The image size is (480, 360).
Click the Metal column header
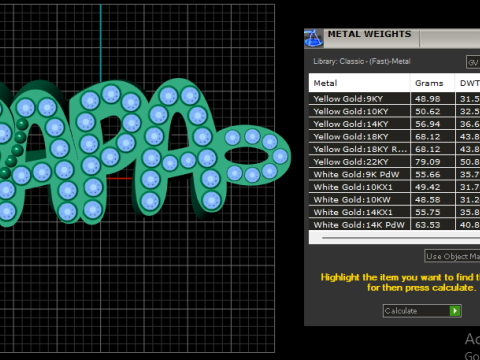359,83
